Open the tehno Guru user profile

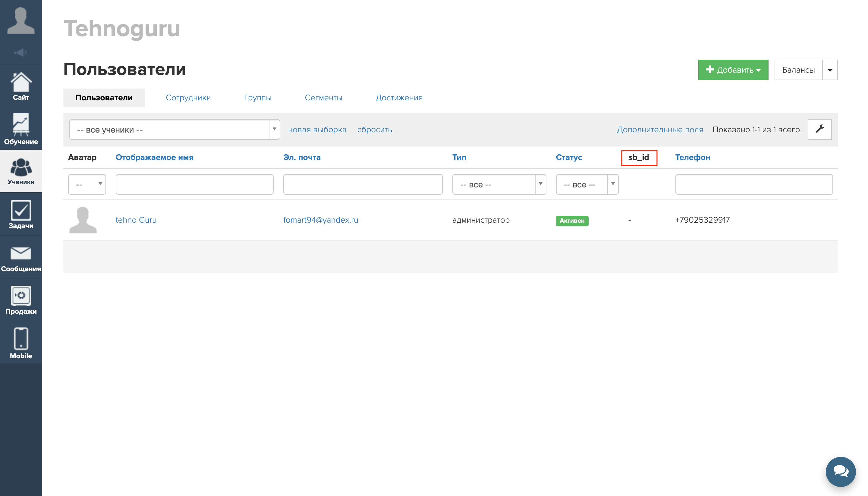coord(136,220)
